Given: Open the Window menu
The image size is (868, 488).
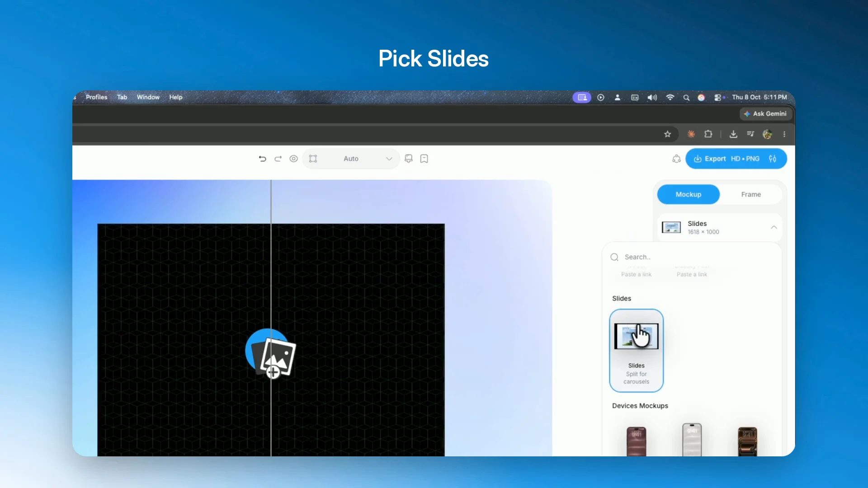Looking at the screenshot, I should (148, 97).
